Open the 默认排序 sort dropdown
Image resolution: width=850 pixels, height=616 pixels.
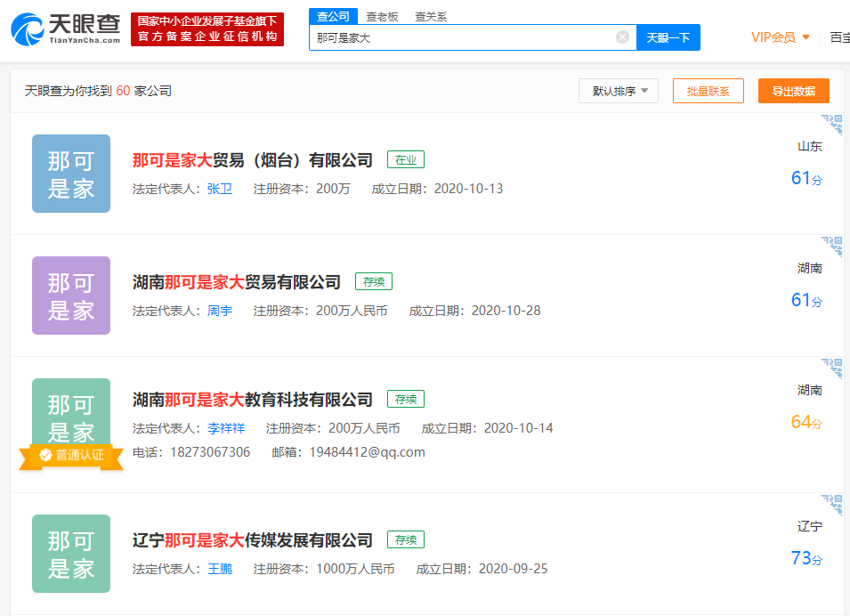(619, 91)
